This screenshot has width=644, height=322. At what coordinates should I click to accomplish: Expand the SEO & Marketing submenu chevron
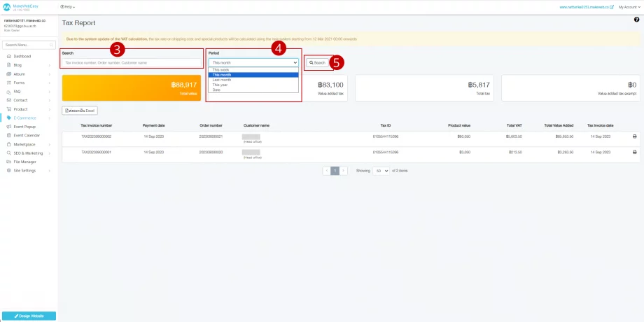click(x=49, y=153)
